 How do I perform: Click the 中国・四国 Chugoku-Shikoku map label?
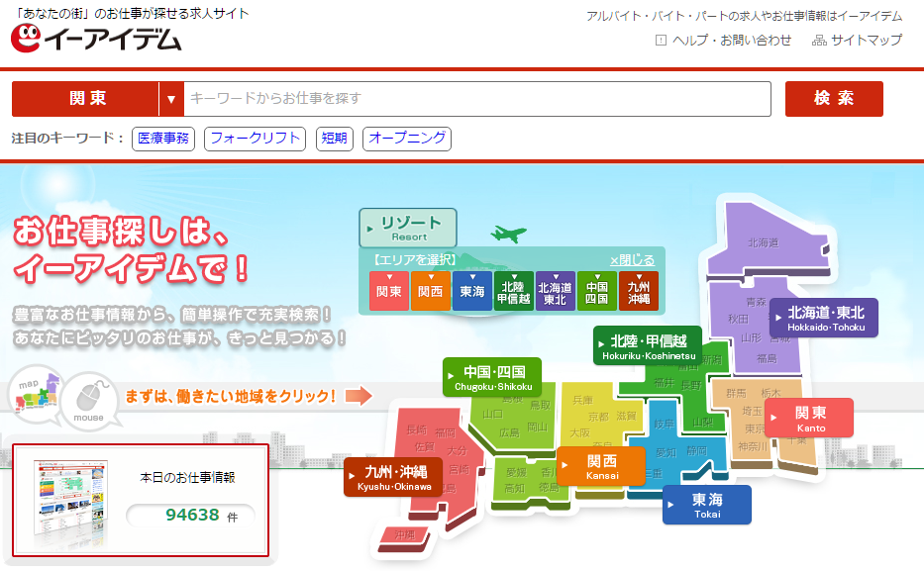[492, 377]
